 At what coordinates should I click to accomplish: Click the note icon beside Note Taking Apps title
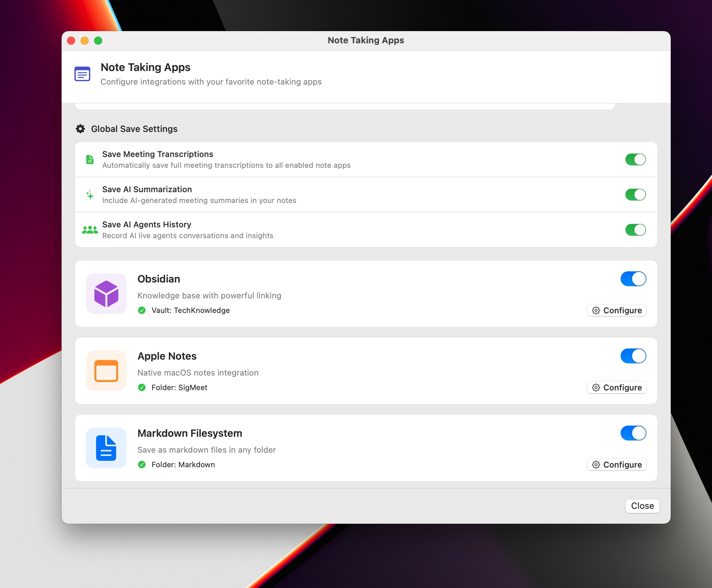coord(82,74)
